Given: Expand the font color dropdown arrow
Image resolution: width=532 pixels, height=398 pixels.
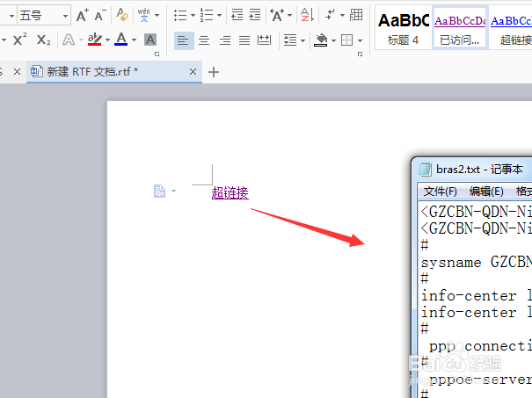Looking at the screenshot, I should [134, 40].
